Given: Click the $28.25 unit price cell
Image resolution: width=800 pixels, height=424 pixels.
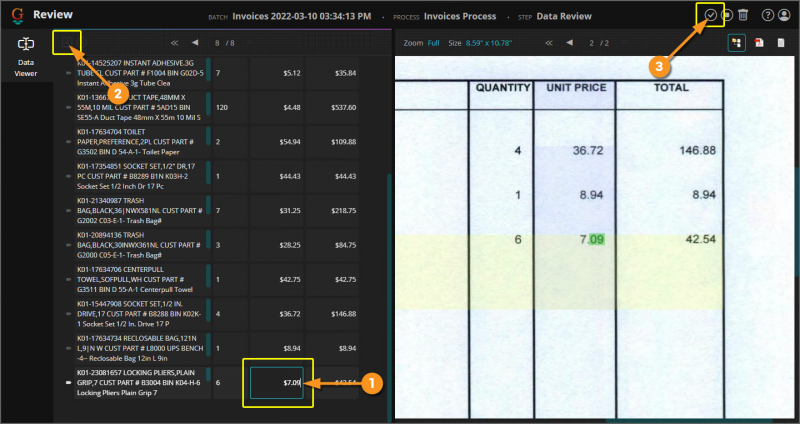Looking at the screenshot, I should tap(277, 245).
